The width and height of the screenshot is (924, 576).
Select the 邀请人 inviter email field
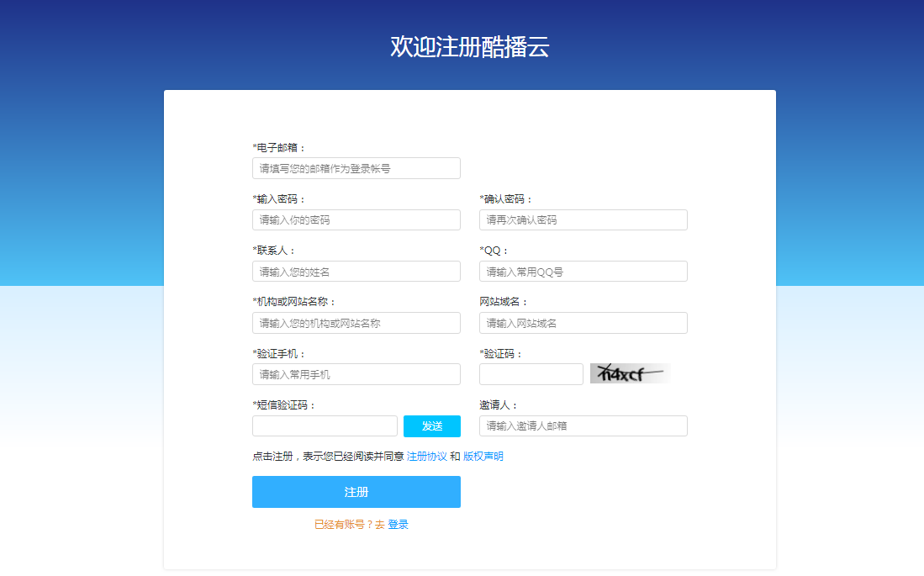pos(583,426)
